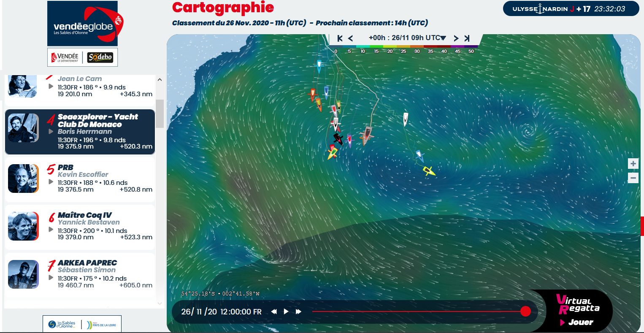Click the red timeline slider handle

[x=525, y=311]
